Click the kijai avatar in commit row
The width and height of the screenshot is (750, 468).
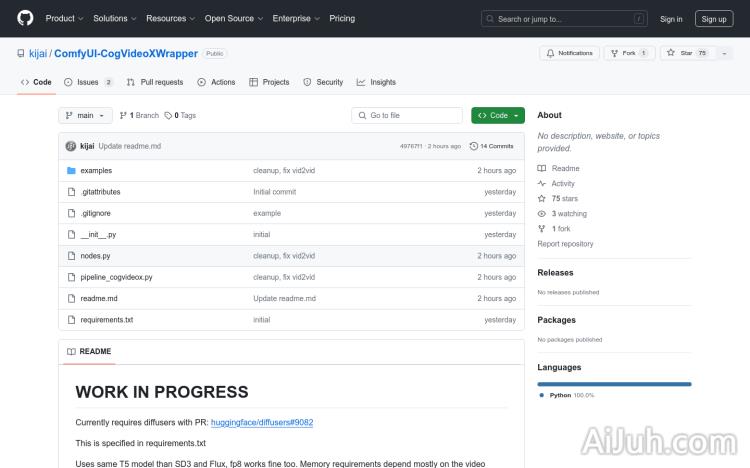tap(71, 146)
